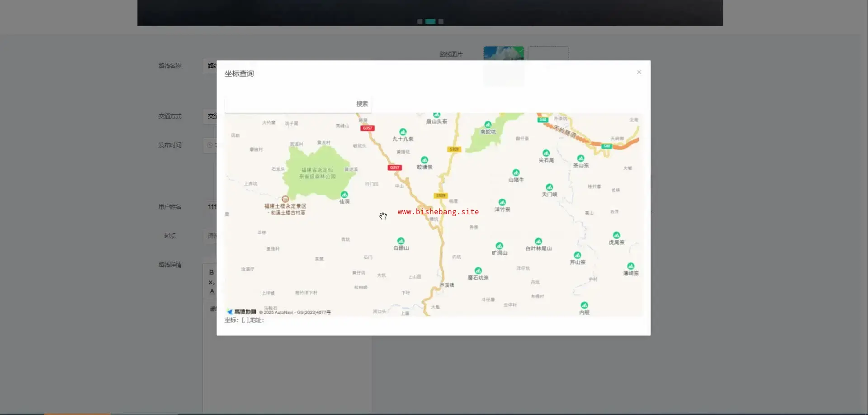Click the AutoNavi copyright notice

(295, 312)
